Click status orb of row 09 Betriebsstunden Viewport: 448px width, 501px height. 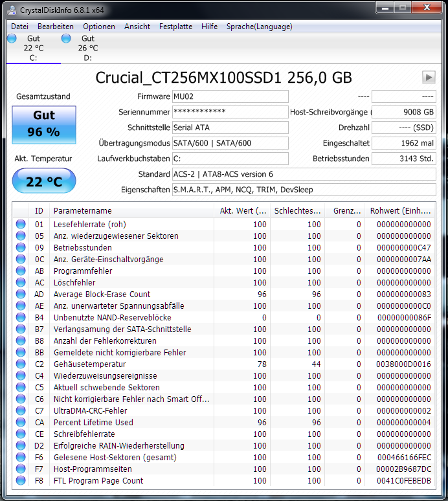[21, 247]
